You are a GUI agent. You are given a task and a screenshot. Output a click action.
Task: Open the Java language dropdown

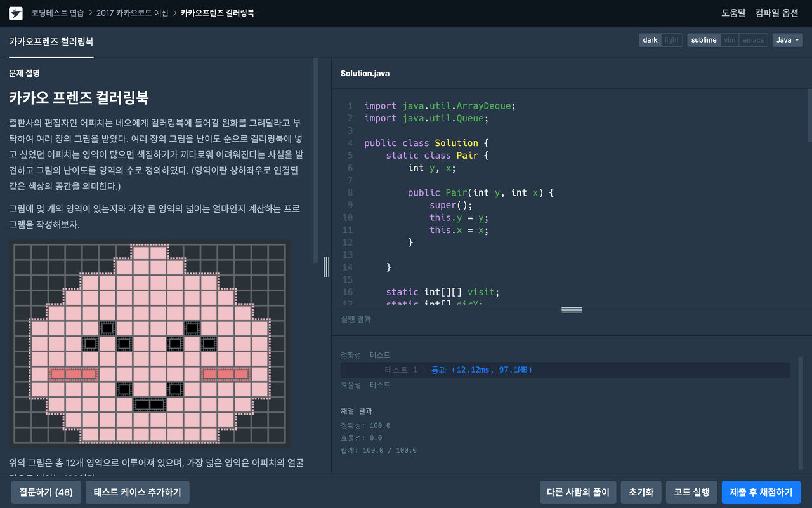[x=787, y=40]
